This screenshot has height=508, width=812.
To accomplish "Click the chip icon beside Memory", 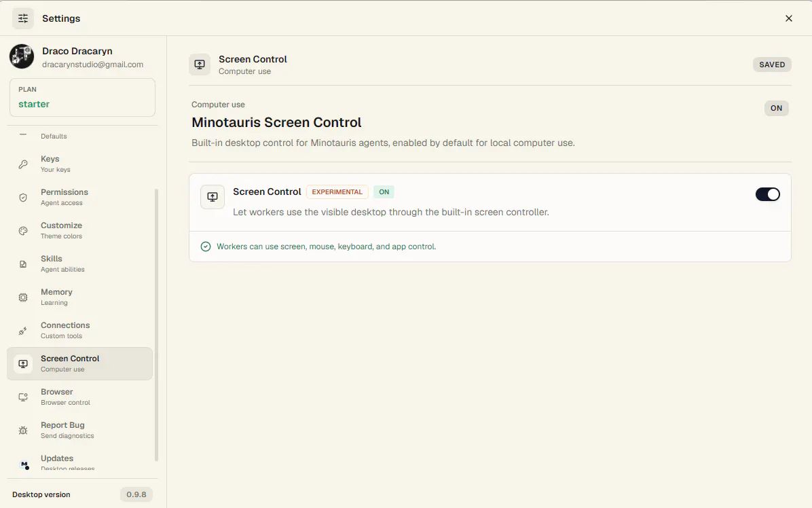I will tap(23, 297).
